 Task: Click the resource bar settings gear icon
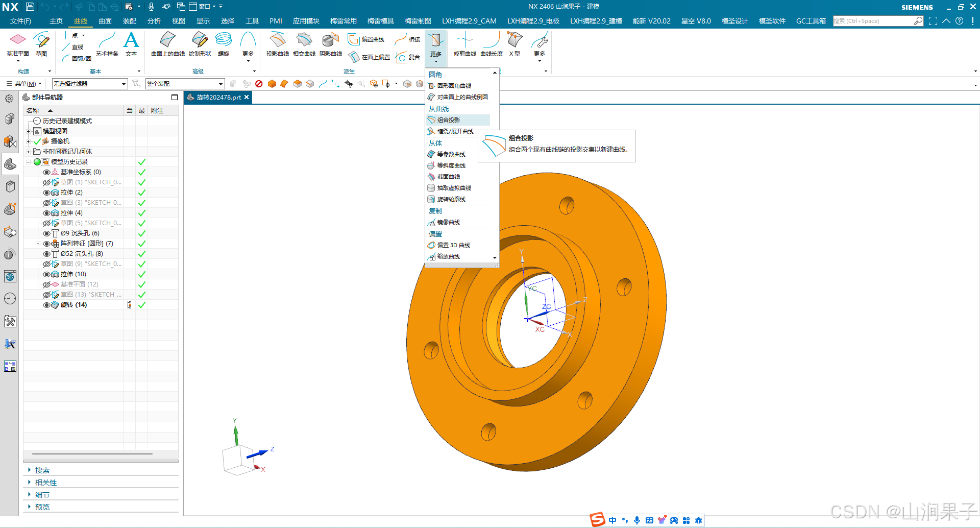(x=10, y=99)
